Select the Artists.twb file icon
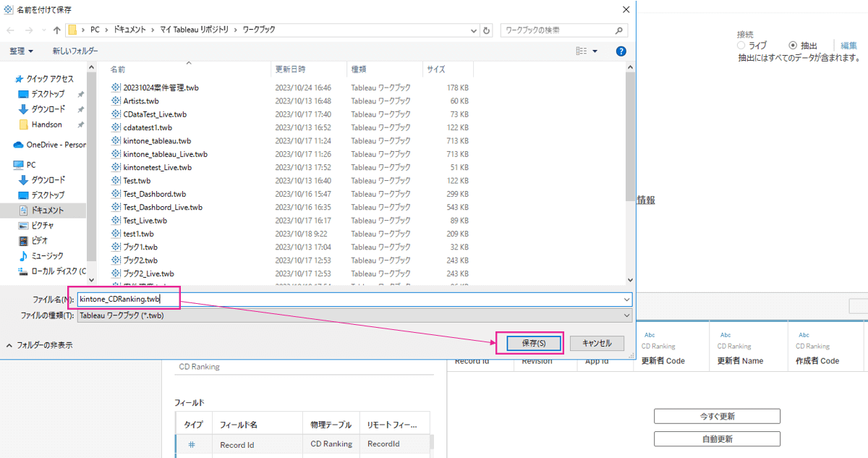The image size is (868, 458). pyautogui.click(x=116, y=101)
